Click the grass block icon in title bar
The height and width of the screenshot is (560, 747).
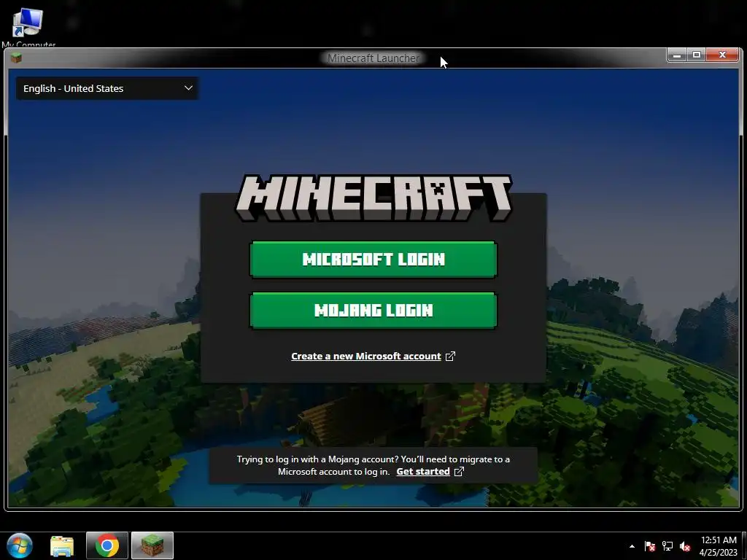(16, 58)
